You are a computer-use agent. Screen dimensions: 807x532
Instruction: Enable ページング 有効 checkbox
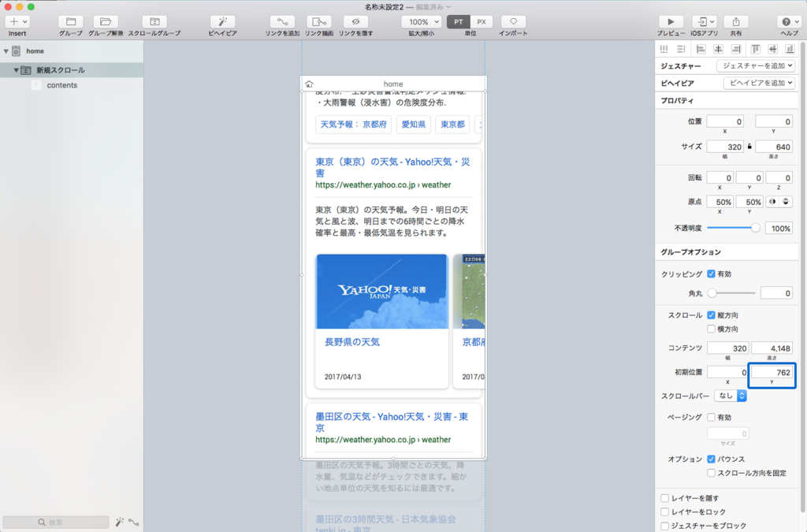click(711, 417)
